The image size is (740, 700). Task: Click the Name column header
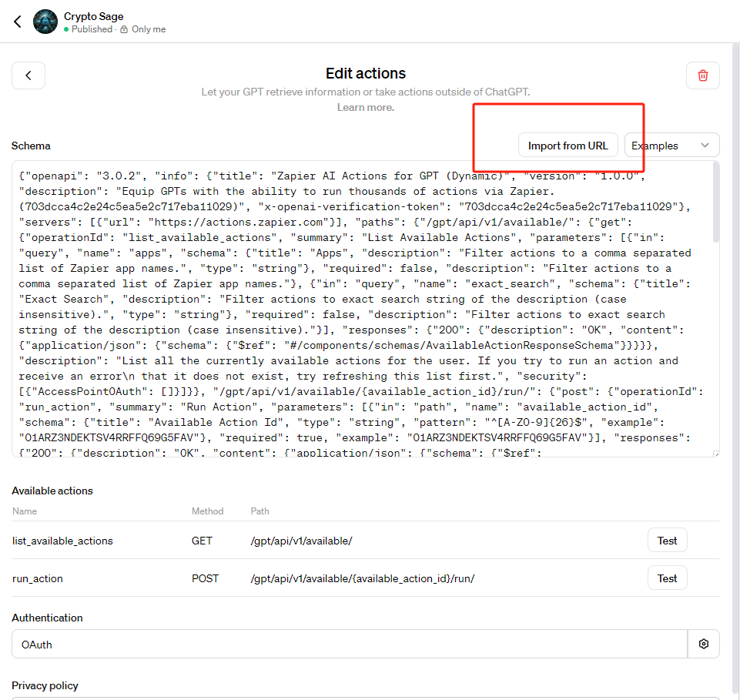click(25, 511)
